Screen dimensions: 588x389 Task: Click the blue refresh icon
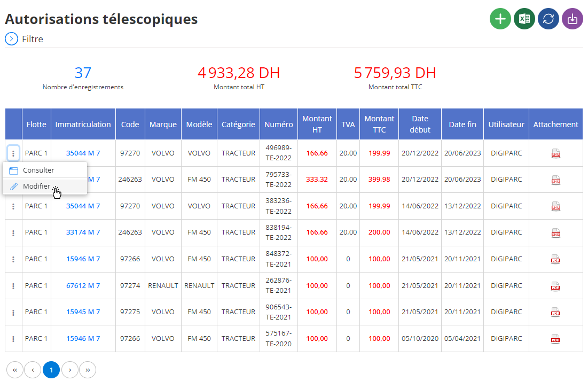(548, 19)
